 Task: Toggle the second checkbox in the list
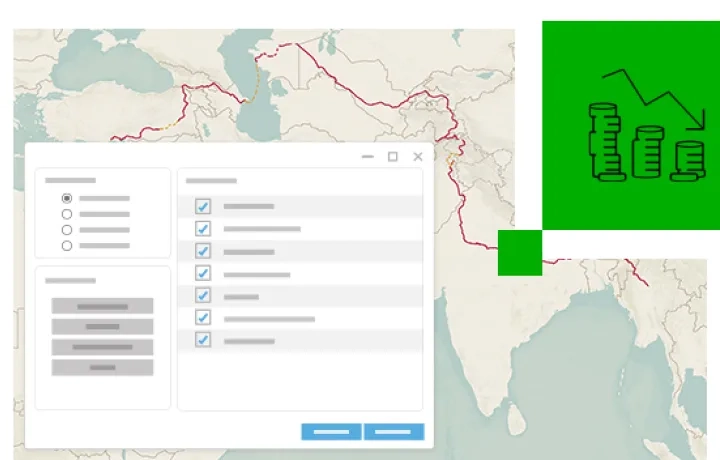pyautogui.click(x=203, y=229)
